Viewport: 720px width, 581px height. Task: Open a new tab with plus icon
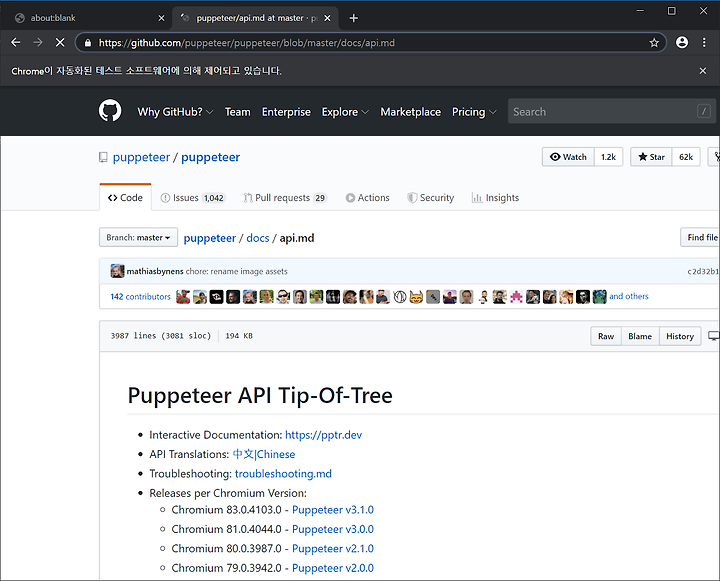pyautogui.click(x=353, y=18)
